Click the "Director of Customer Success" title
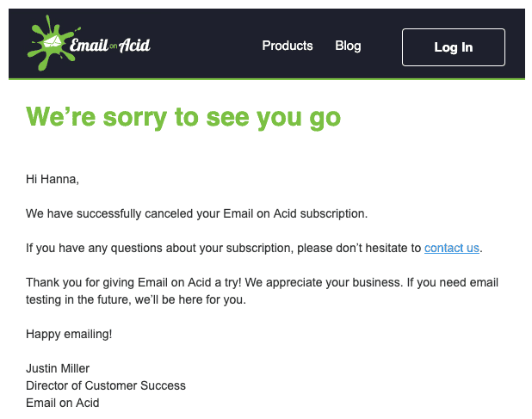Viewport: 532px width, 419px height. click(106, 385)
